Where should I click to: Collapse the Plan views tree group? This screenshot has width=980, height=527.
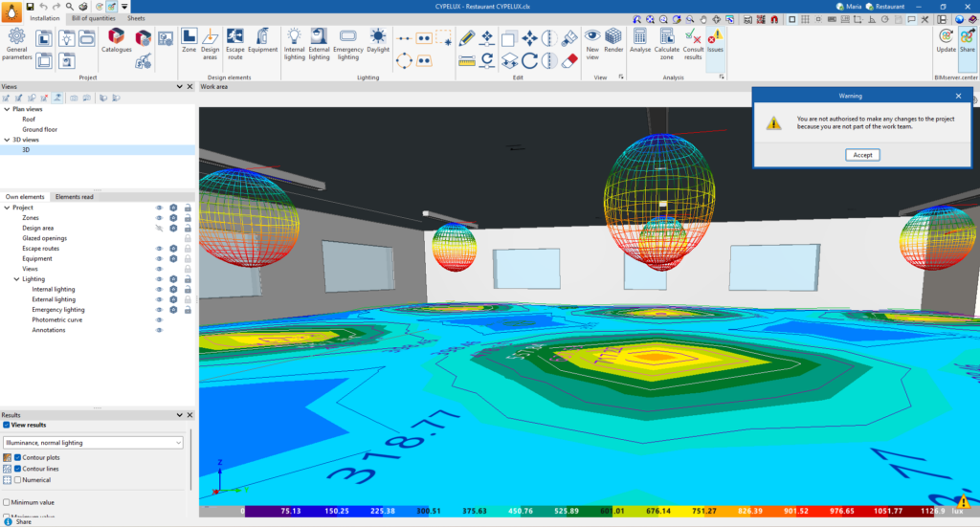pyautogui.click(x=7, y=109)
